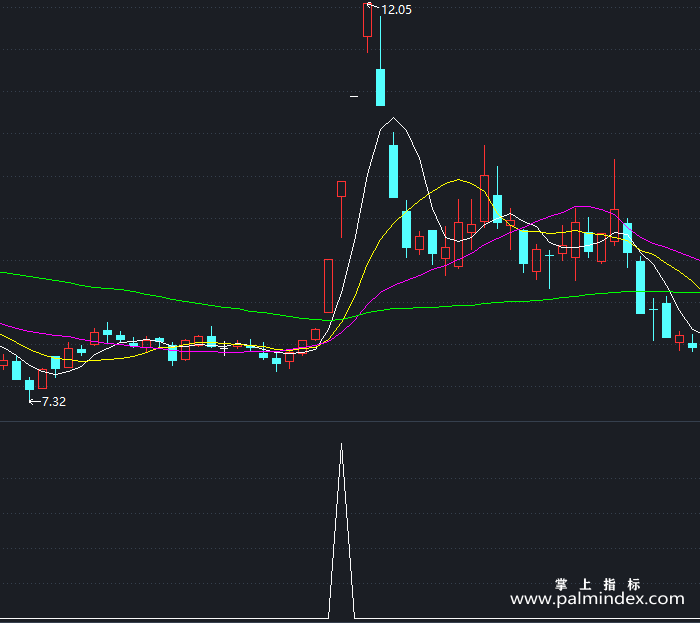The width and height of the screenshot is (700, 623).
Task: Click the white spike peak in indicator panel
Action: click(342, 445)
